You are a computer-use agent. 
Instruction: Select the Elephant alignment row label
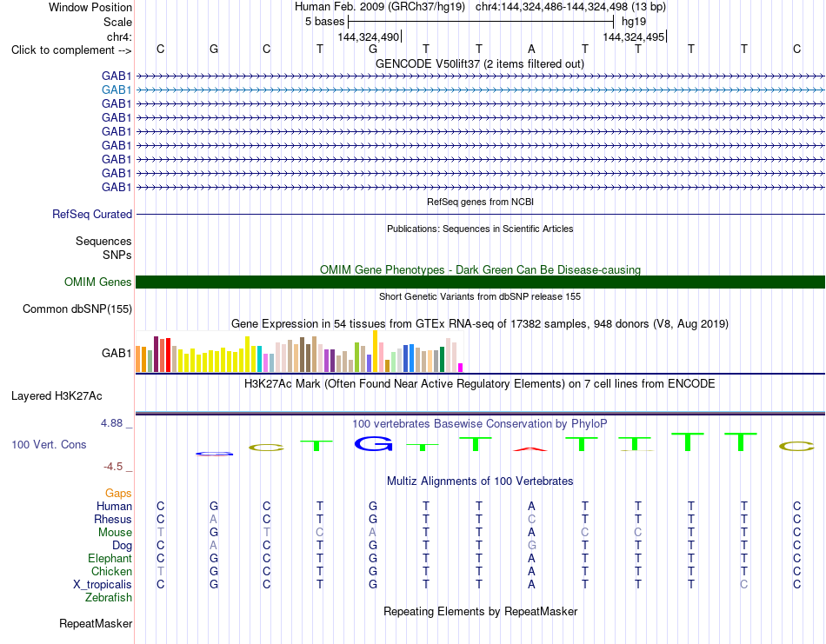pyautogui.click(x=110, y=559)
